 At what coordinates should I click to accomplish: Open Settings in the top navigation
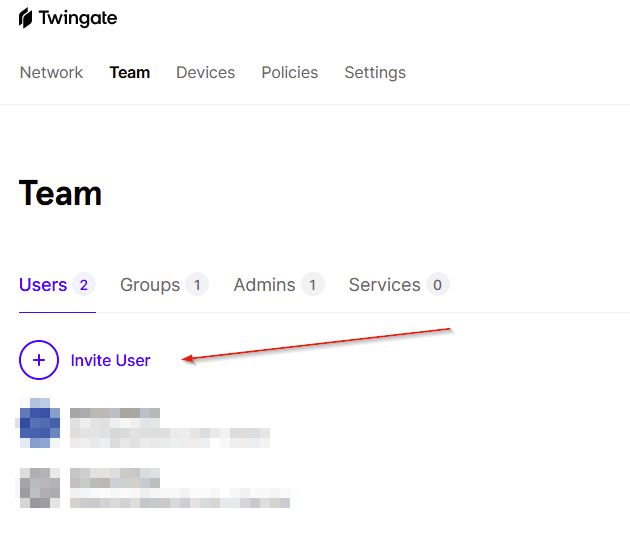pos(375,73)
